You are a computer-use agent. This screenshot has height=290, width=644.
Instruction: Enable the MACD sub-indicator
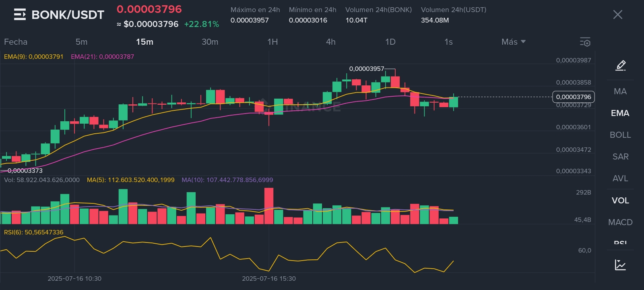click(620, 222)
